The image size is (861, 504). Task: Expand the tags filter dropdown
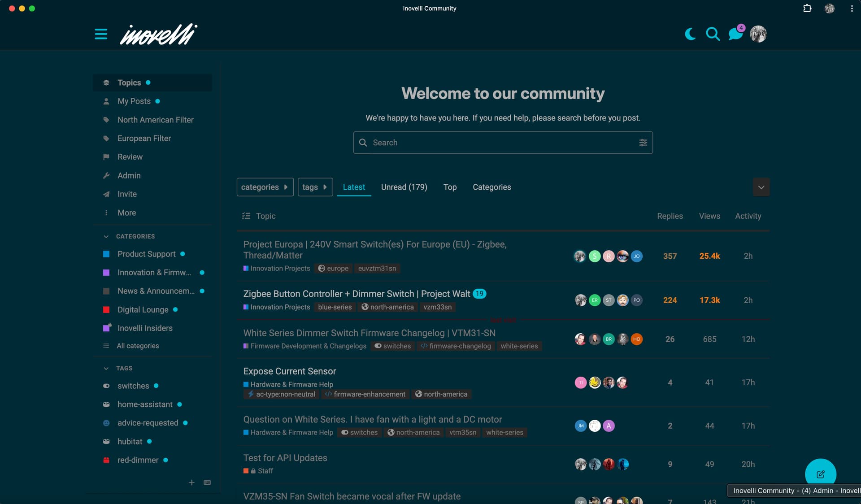pyautogui.click(x=315, y=187)
